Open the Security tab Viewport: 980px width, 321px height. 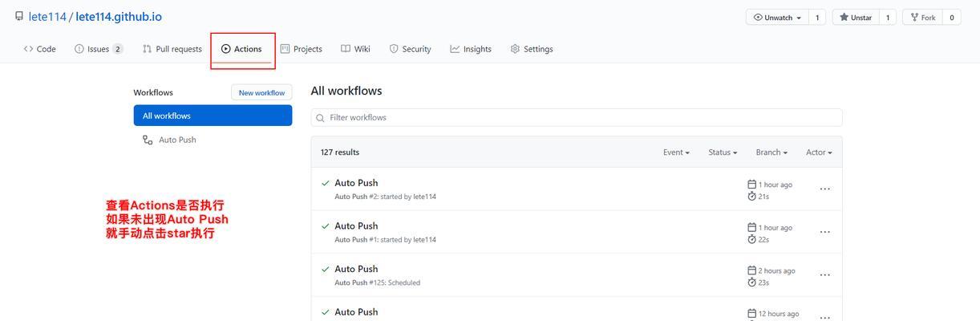[411, 49]
